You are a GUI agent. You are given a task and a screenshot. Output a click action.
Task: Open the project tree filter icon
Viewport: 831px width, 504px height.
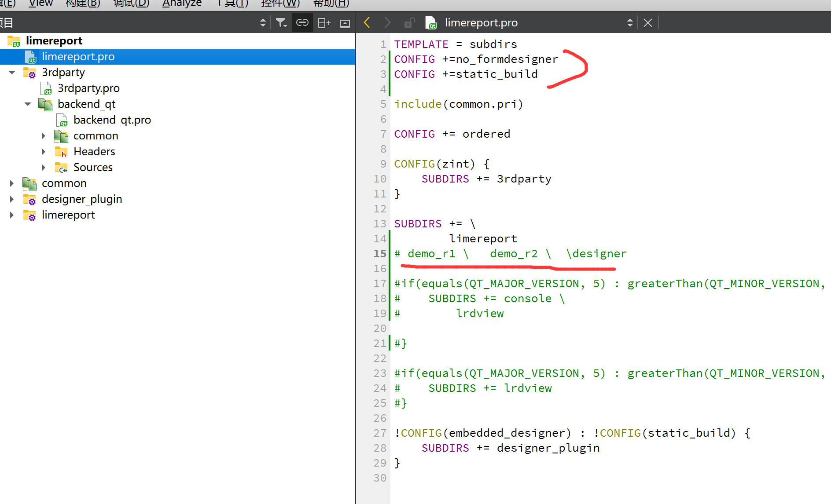[281, 22]
